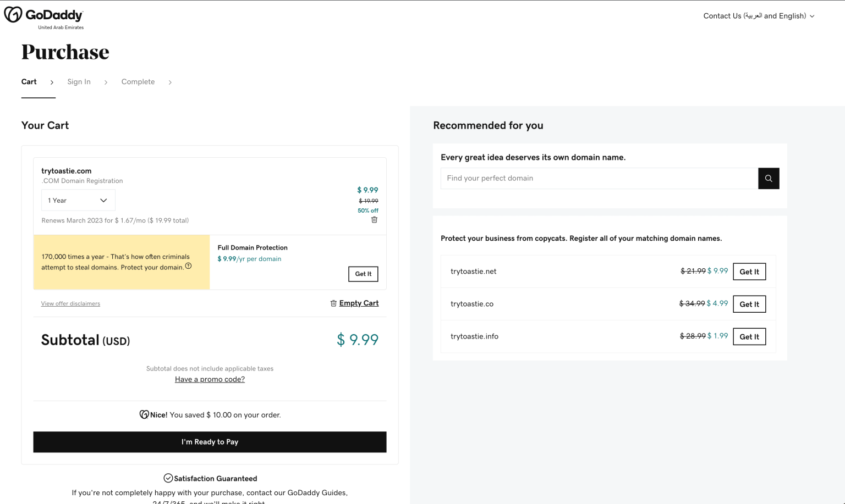
Task: Click I'm Ready to Pay button
Action: (x=210, y=442)
